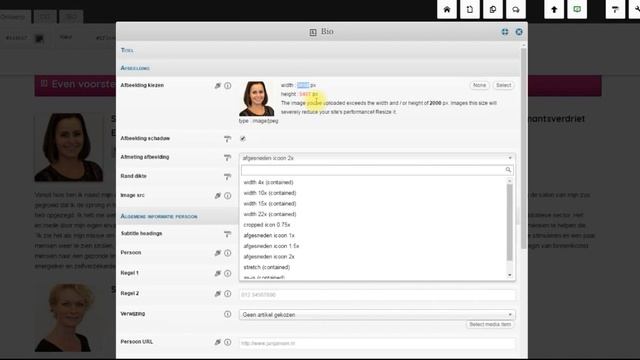Click the Persoon URL input field
Image resolution: width=640 pixels, height=360 pixels.
(x=377, y=343)
